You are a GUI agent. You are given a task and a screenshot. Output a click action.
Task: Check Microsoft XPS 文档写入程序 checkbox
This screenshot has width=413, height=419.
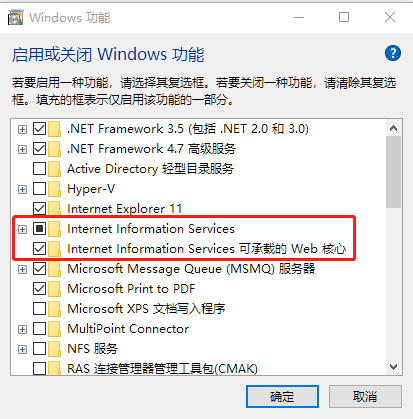click(39, 309)
